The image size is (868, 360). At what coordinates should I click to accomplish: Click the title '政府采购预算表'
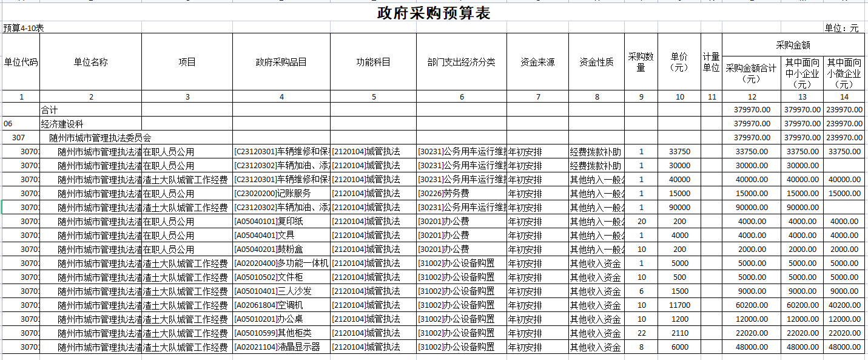[x=434, y=13]
